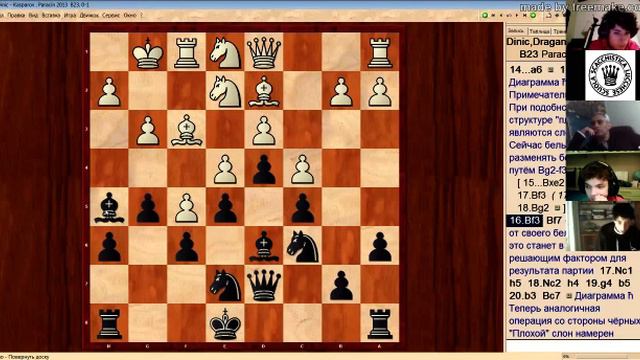Open the Движок menu
The height and width of the screenshot is (360, 640).
89,15
